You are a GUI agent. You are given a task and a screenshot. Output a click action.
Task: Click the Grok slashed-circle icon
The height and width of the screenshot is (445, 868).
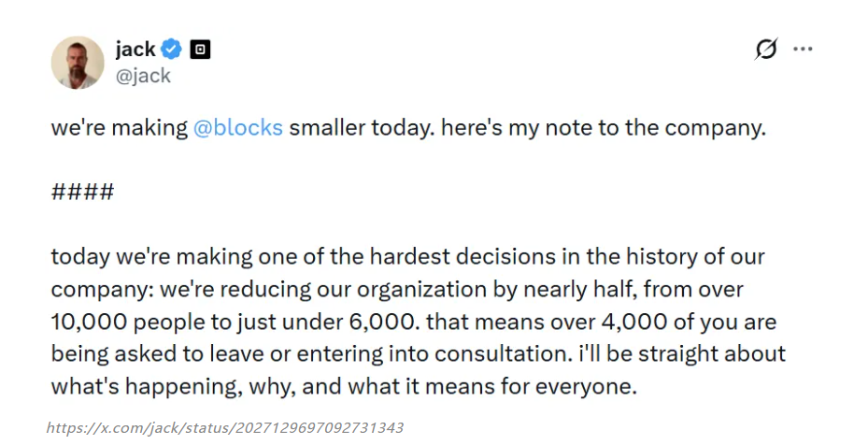tap(765, 50)
